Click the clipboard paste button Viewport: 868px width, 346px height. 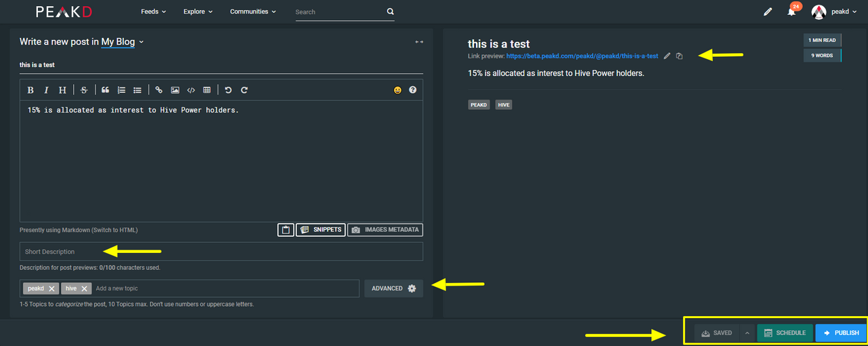tap(285, 230)
